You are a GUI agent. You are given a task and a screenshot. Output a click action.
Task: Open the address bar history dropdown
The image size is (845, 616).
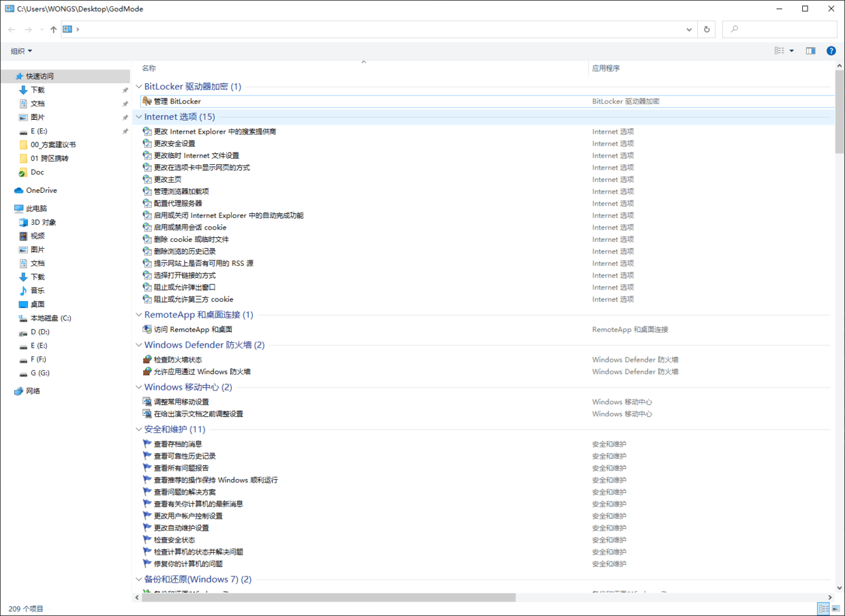(x=689, y=29)
